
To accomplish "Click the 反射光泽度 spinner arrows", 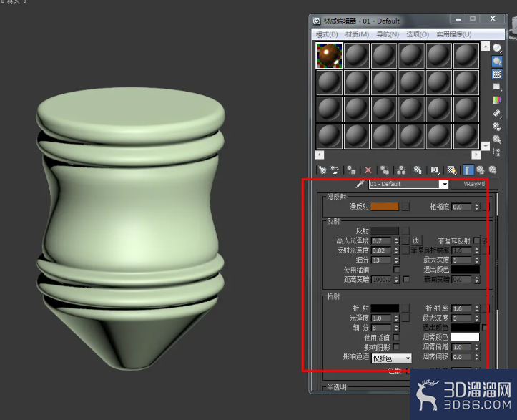I will (396, 250).
